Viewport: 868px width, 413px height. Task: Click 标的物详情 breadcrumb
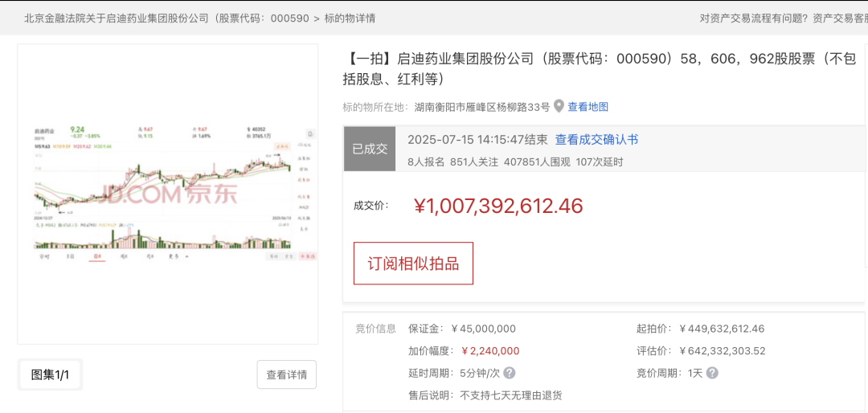click(350, 18)
